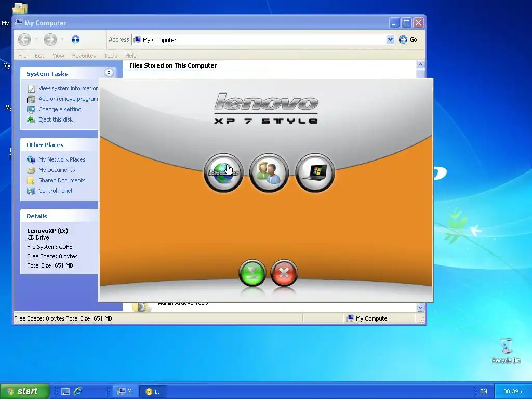Launch Internet Explorer from quick launch
Image resolution: width=532 pixels, height=399 pixels.
pyautogui.click(x=78, y=392)
